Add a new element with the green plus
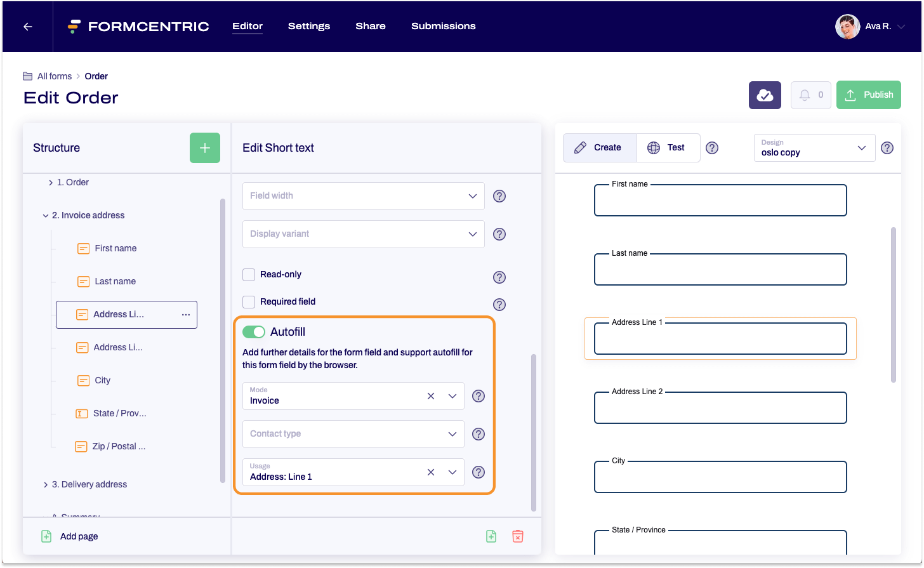Viewport: 924px width, 568px height. point(204,148)
